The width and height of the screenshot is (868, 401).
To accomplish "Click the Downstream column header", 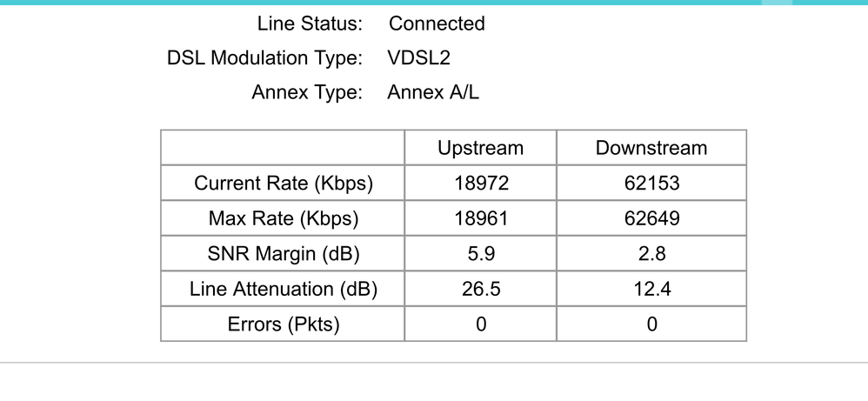I will coord(651,148).
